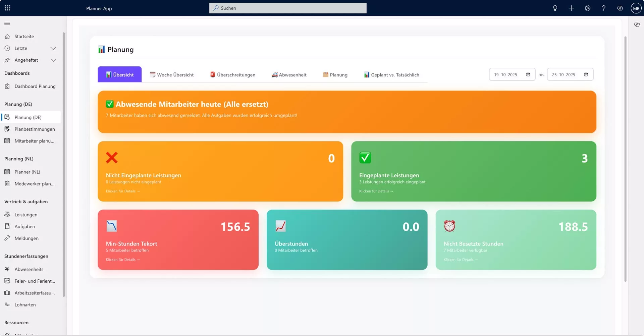Open the Copilot side pane icon

tap(637, 24)
